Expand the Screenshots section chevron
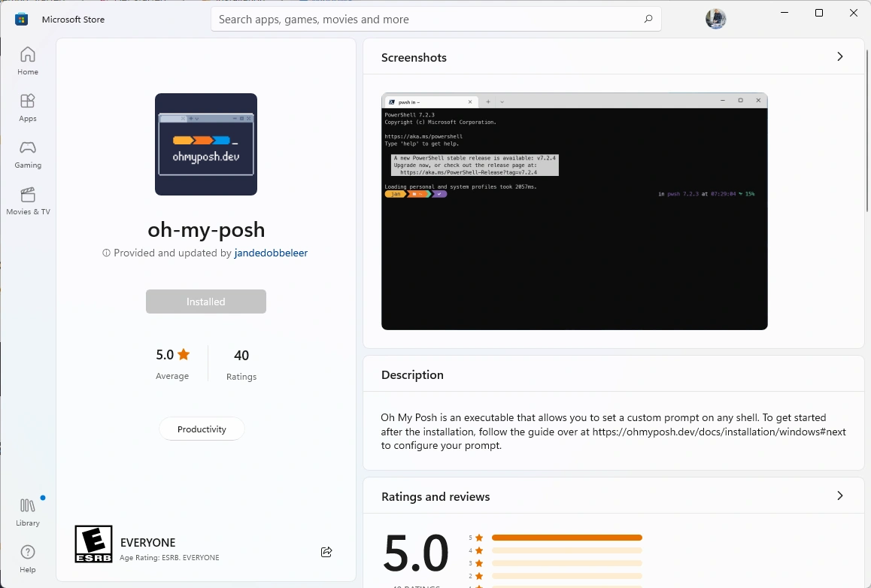The width and height of the screenshot is (871, 588). pyautogui.click(x=840, y=57)
